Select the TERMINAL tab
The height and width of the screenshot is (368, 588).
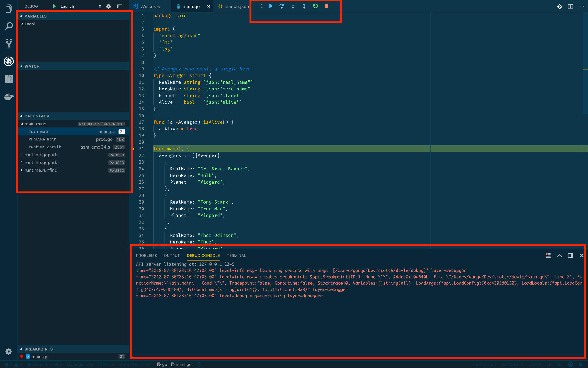236,255
